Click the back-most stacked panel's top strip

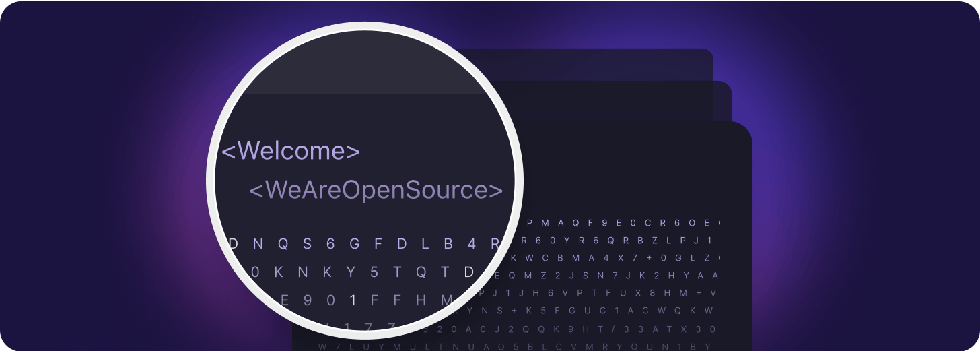coord(612,64)
